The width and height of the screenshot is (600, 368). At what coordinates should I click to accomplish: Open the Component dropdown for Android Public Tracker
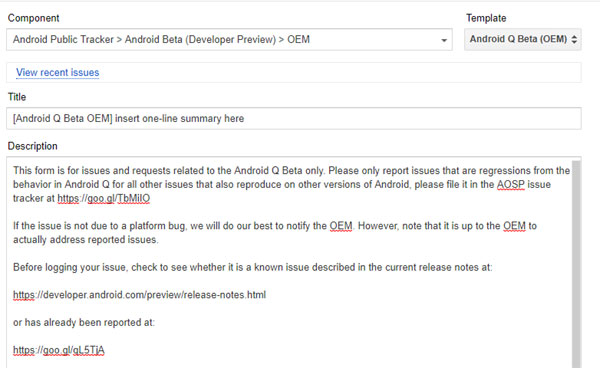229,39
